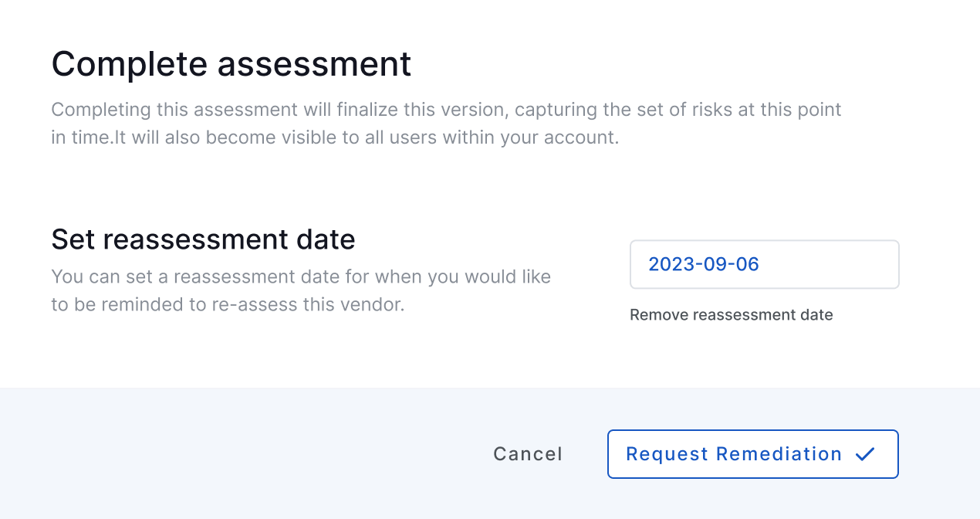Click empty space right of the date value
The image size is (980, 519).
tap(830, 264)
